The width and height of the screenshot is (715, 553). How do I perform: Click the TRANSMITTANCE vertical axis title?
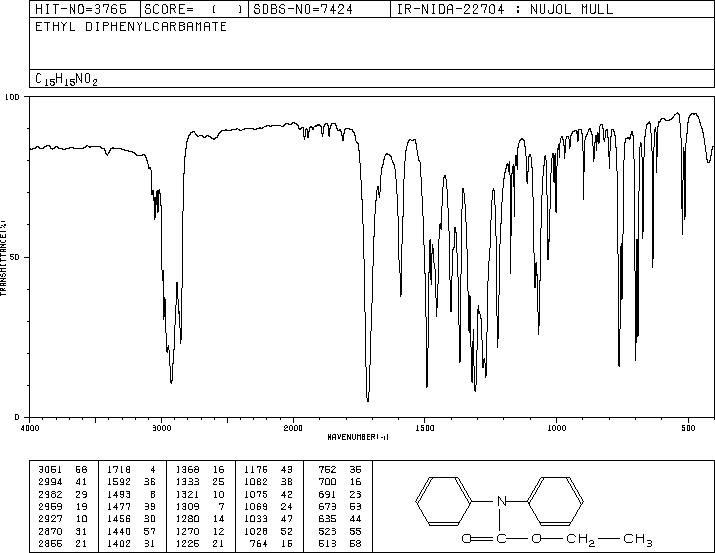pos(3,257)
